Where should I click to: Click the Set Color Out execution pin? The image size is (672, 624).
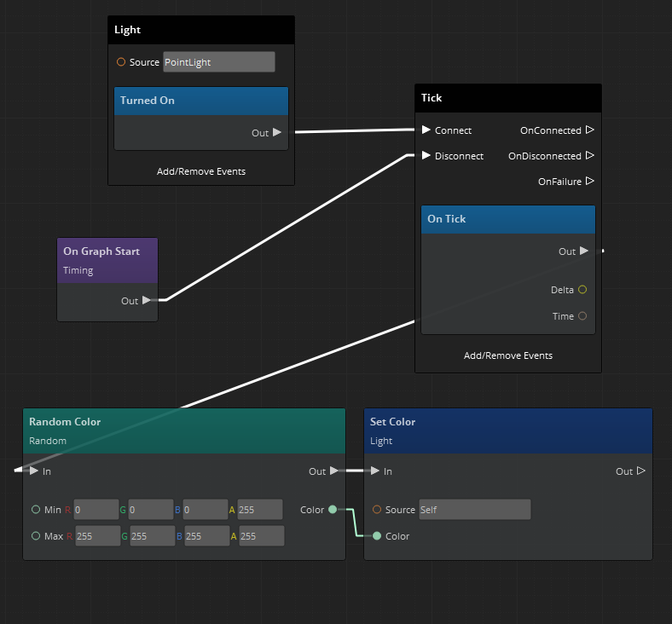pyautogui.click(x=641, y=471)
